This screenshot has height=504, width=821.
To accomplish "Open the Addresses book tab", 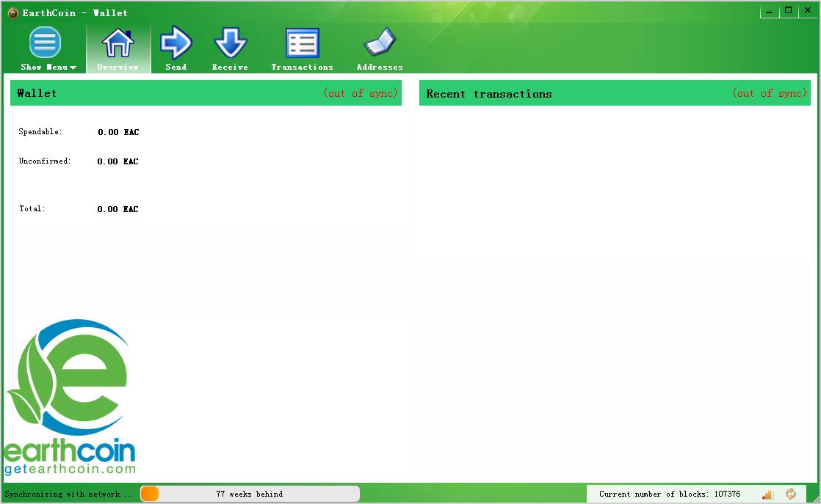I will tap(380, 48).
